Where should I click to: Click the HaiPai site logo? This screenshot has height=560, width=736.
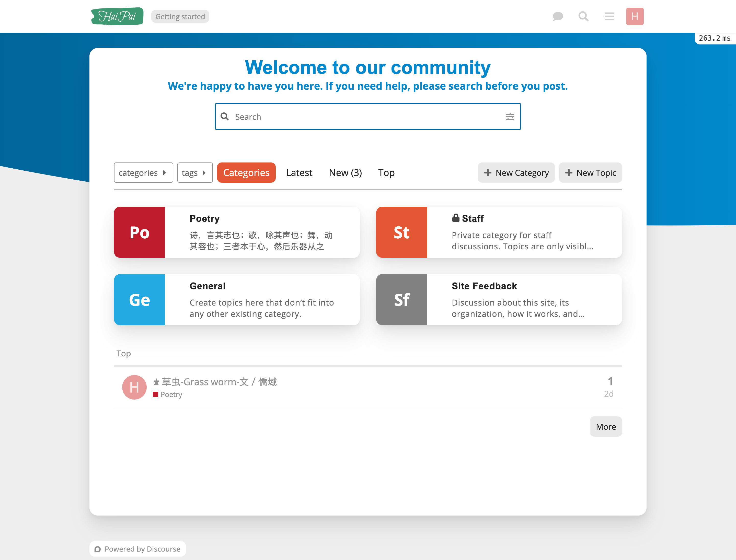pos(117,16)
